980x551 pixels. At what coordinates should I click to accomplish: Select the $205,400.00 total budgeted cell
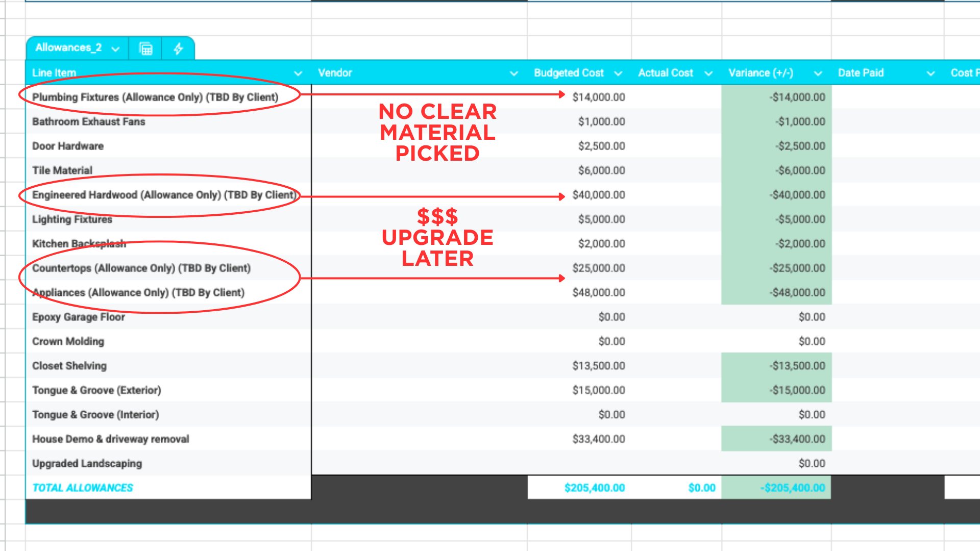[x=594, y=488]
